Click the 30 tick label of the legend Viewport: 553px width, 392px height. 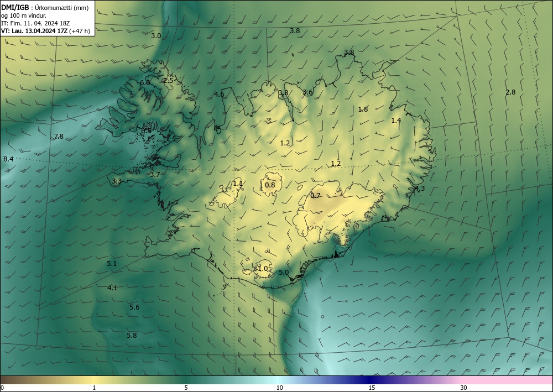[464, 388]
